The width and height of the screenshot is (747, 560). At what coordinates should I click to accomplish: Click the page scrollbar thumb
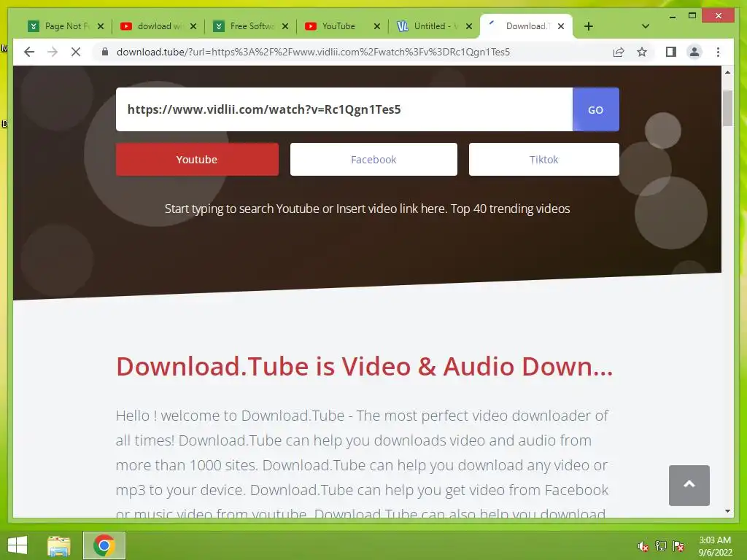tap(727, 108)
